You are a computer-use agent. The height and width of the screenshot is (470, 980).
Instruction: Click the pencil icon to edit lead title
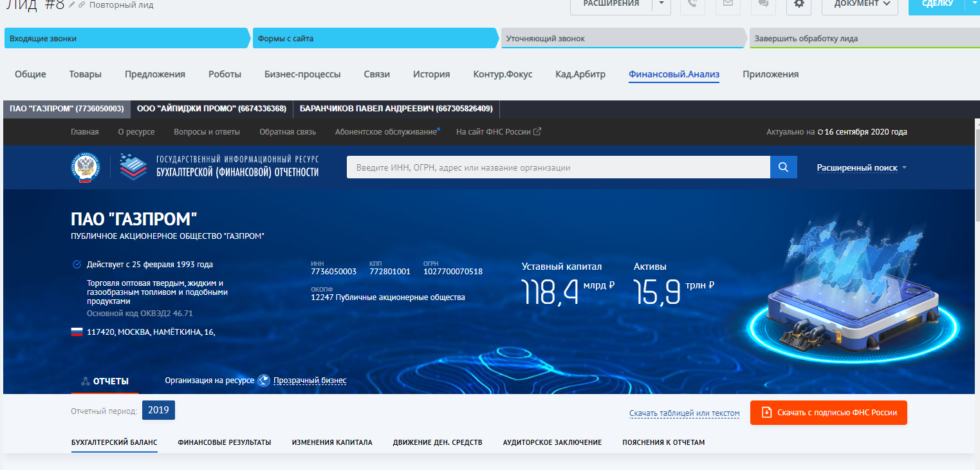click(72, 5)
